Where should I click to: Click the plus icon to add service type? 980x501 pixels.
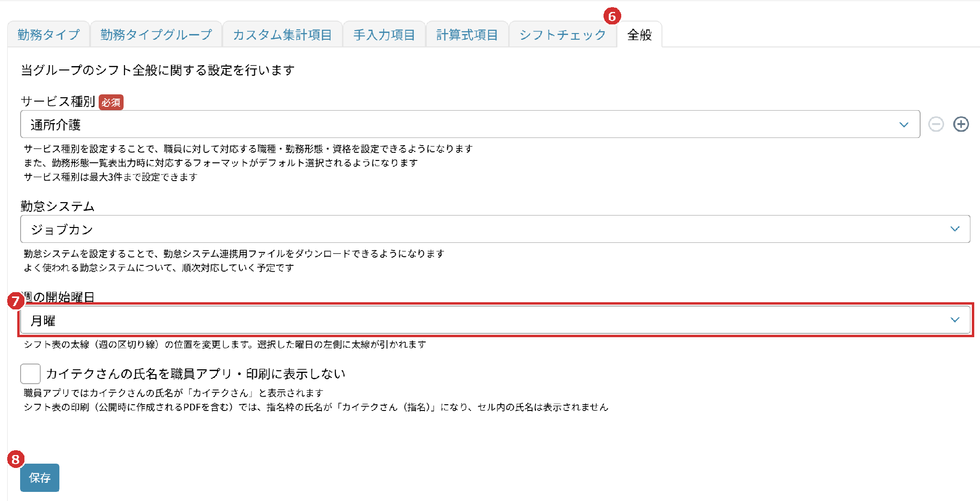click(961, 124)
